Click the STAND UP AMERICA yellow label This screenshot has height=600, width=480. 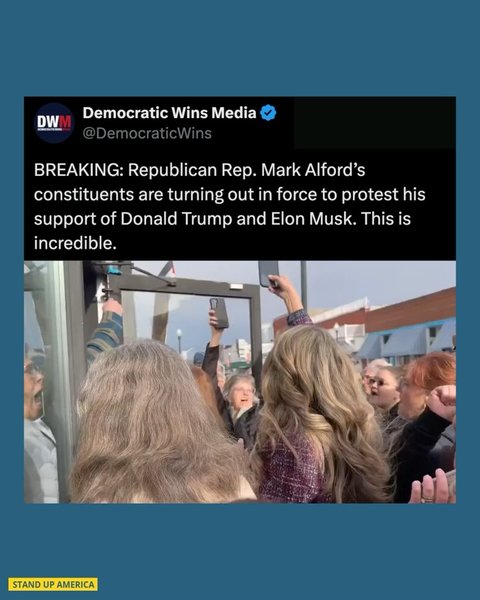tap(53, 584)
